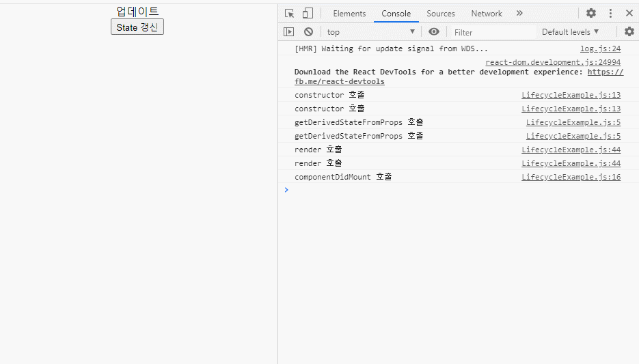Select the first 'constructor 호출' log text
Viewport: 639px width, 364px height.
(x=329, y=95)
